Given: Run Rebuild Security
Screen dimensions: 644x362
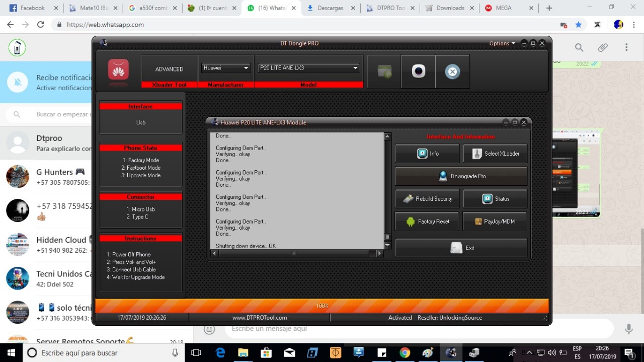Looking at the screenshot, I should pos(428,199).
